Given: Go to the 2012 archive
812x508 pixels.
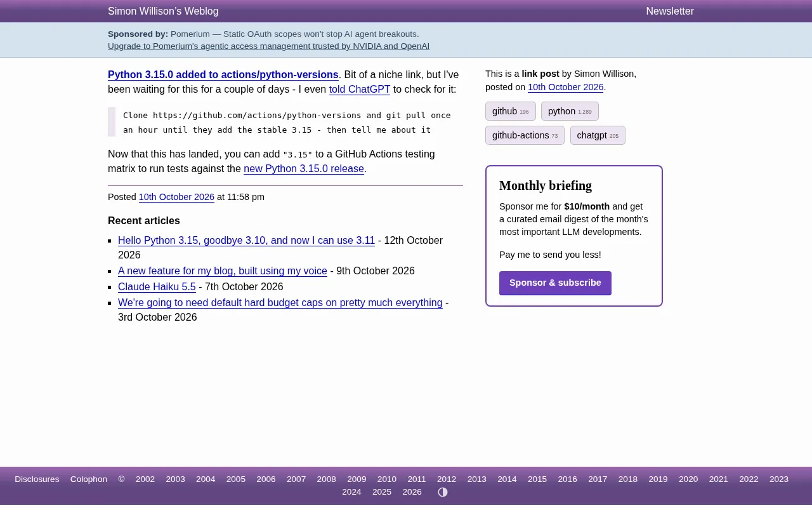Looking at the screenshot, I should [447, 479].
